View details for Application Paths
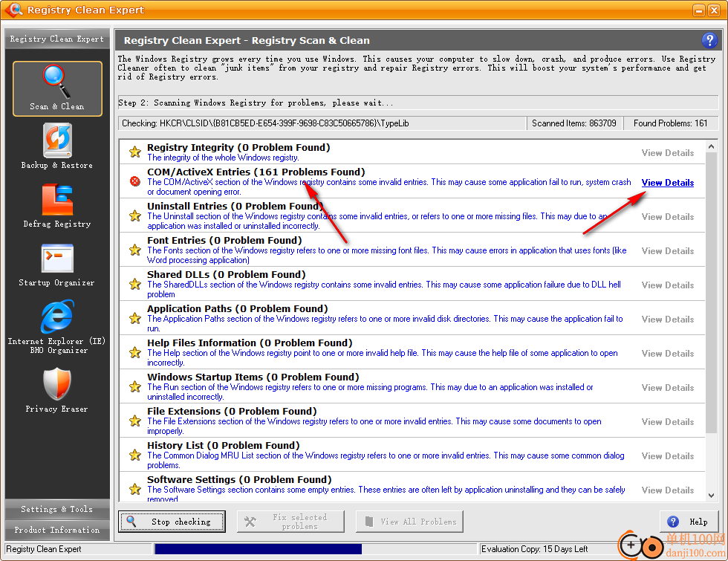Viewport: 728px width, 561px height. point(668,320)
